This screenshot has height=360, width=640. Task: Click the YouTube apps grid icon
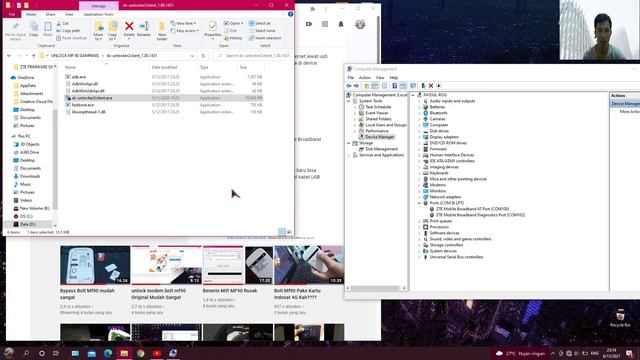(x=325, y=24)
